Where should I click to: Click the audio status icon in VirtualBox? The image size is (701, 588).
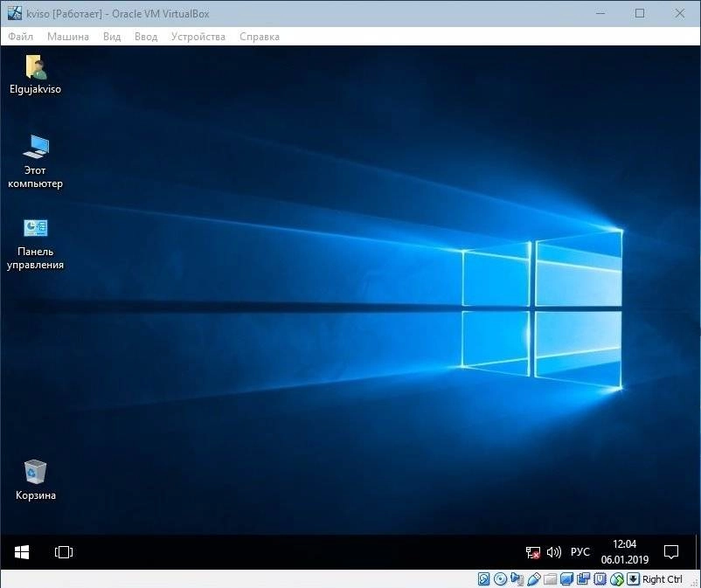tap(517, 579)
